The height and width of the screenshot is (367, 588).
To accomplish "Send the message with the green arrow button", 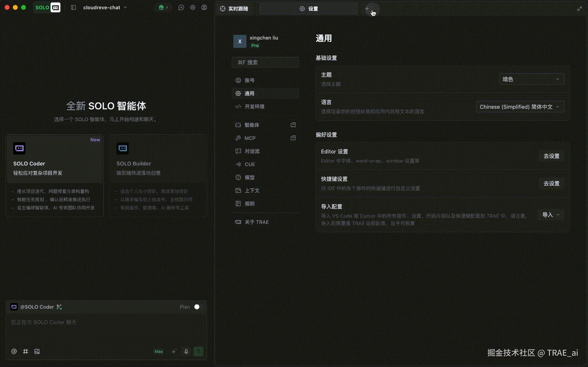I will [198, 352].
